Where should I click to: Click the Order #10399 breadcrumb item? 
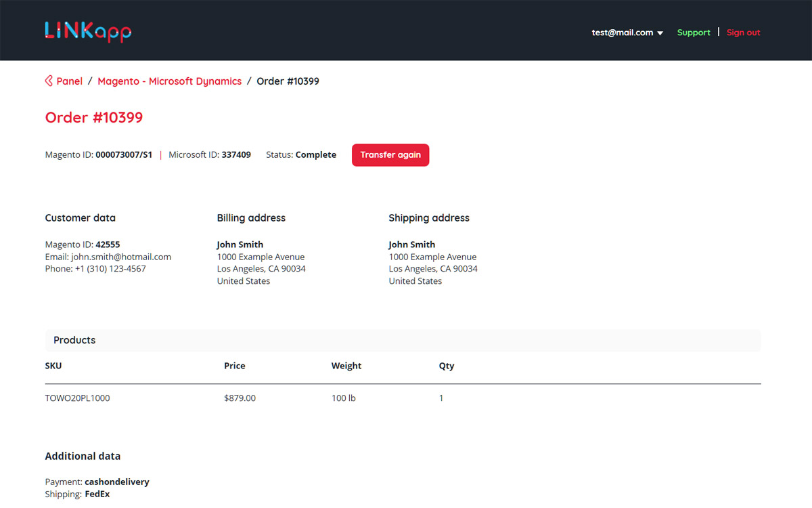click(x=288, y=81)
